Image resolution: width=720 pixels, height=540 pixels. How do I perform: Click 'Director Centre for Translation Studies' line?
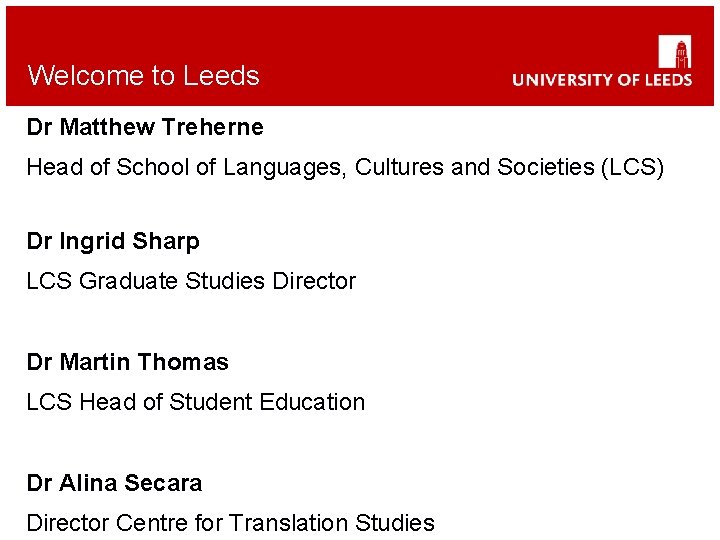(230, 523)
